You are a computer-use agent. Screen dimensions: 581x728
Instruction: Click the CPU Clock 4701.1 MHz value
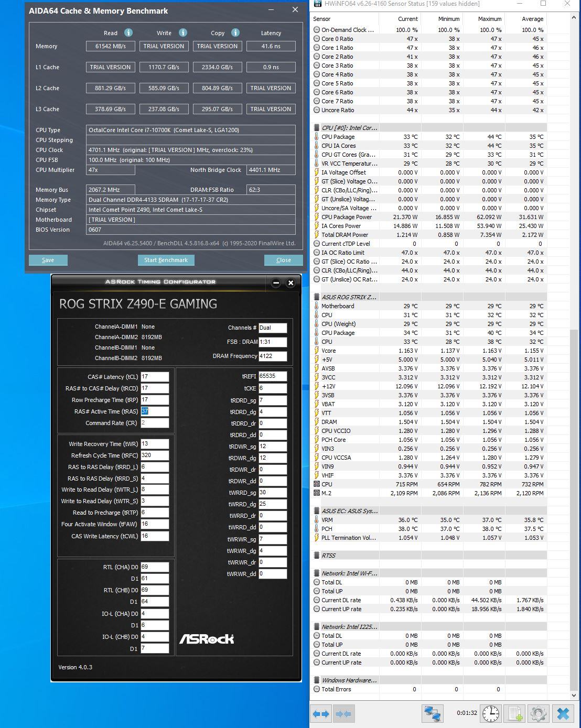coord(190,150)
